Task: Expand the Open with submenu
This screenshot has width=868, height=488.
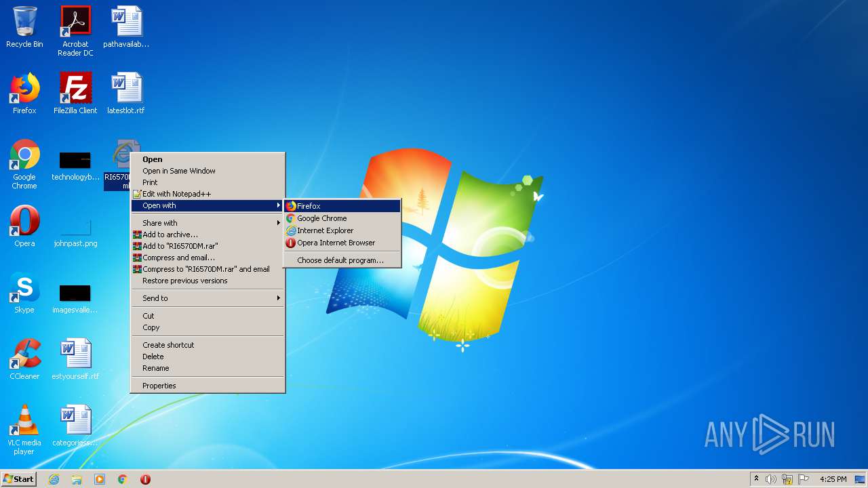Action: tap(208, 205)
